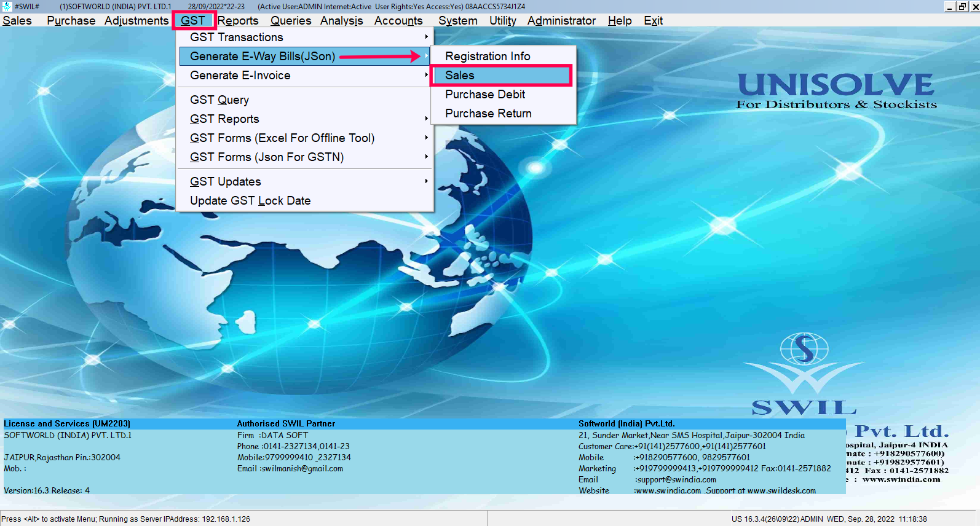The width and height of the screenshot is (980, 526).
Task: Open the Reports menu
Action: point(239,21)
